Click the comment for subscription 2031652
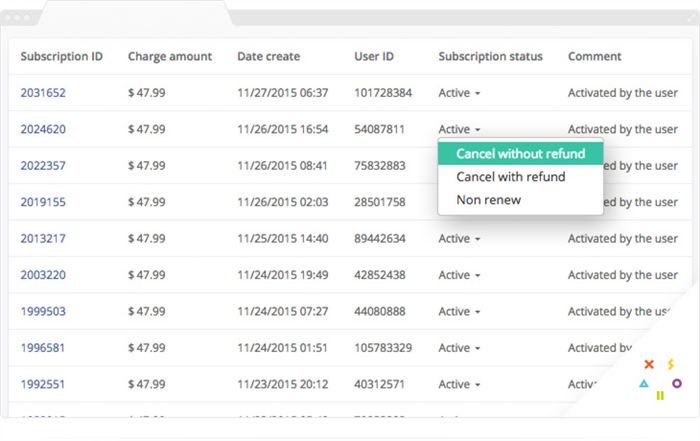Screen dimensions: 700x441 point(623,93)
